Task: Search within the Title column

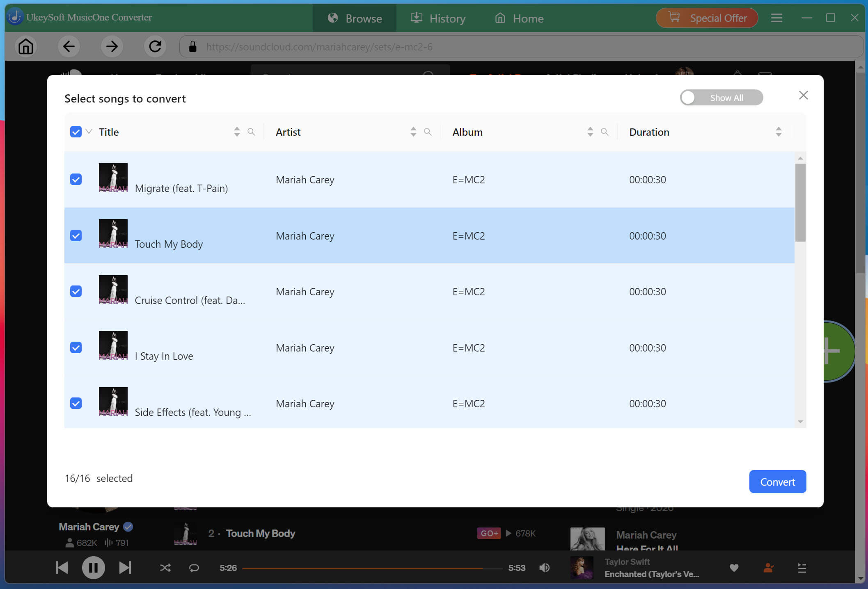Action: coord(251,132)
